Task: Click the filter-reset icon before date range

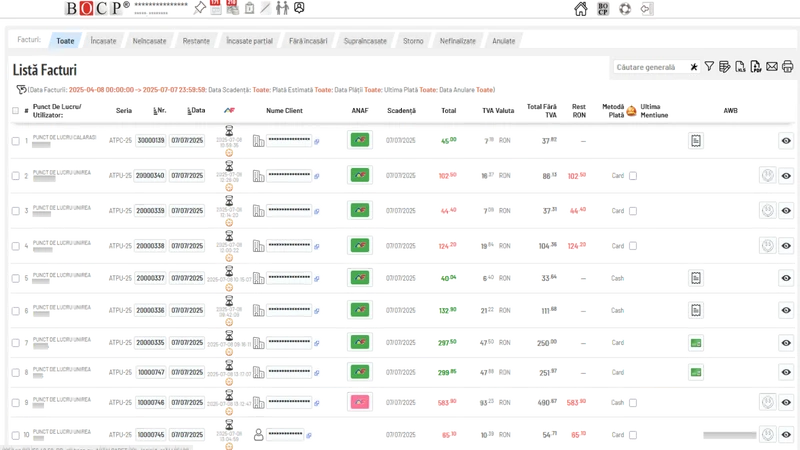Action: point(21,90)
